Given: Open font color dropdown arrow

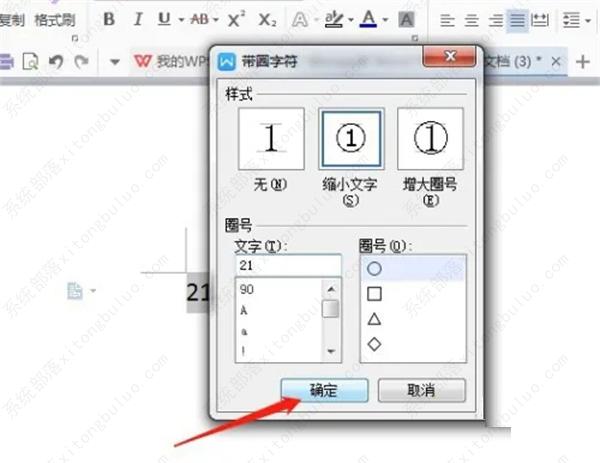Looking at the screenshot, I should pos(385,20).
